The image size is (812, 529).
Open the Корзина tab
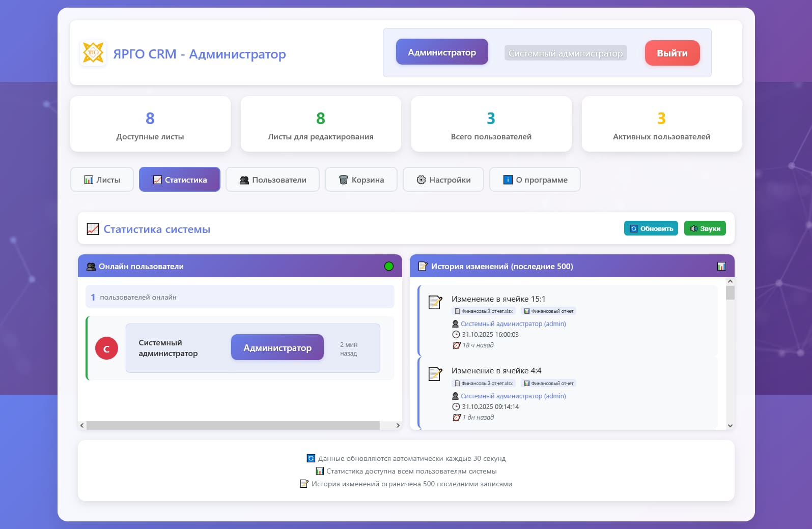tap(361, 180)
